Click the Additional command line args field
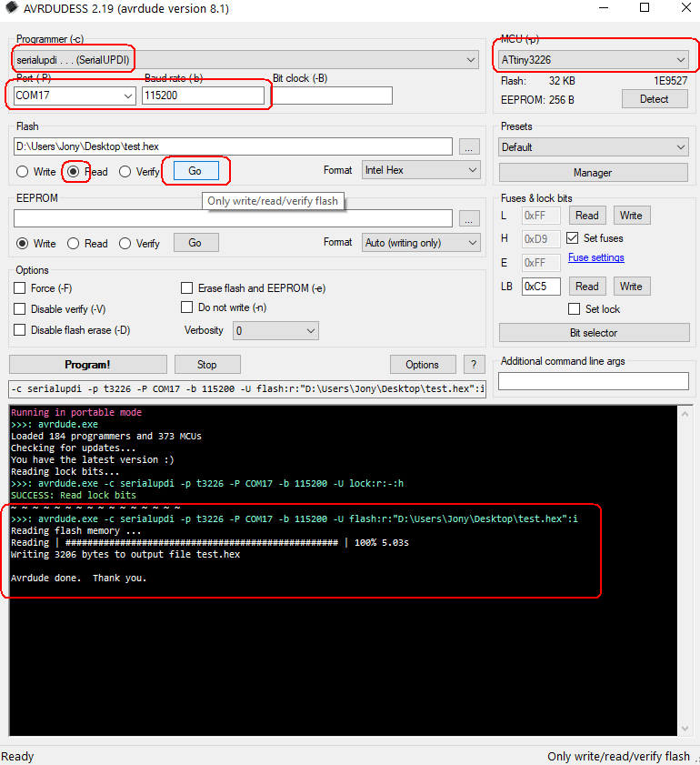Viewport: 700px width, 765px height. tap(594, 381)
